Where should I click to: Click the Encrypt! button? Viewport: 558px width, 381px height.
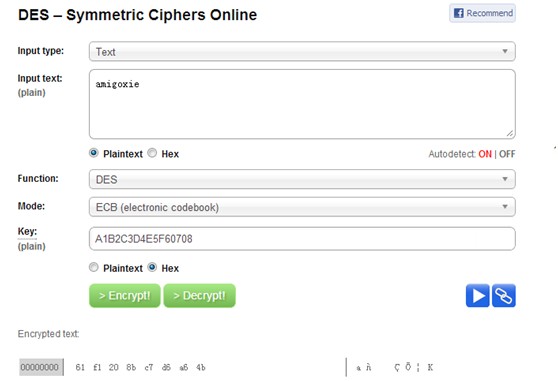click(x=125, y=296)
